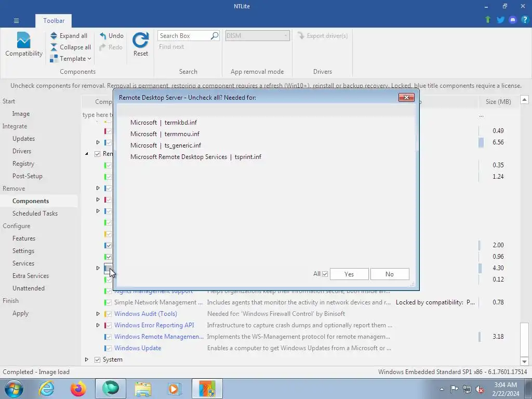Screen dimensions: 532x399
Task: Launch Internet Explorer from taskbar
Action: point(46,389)
